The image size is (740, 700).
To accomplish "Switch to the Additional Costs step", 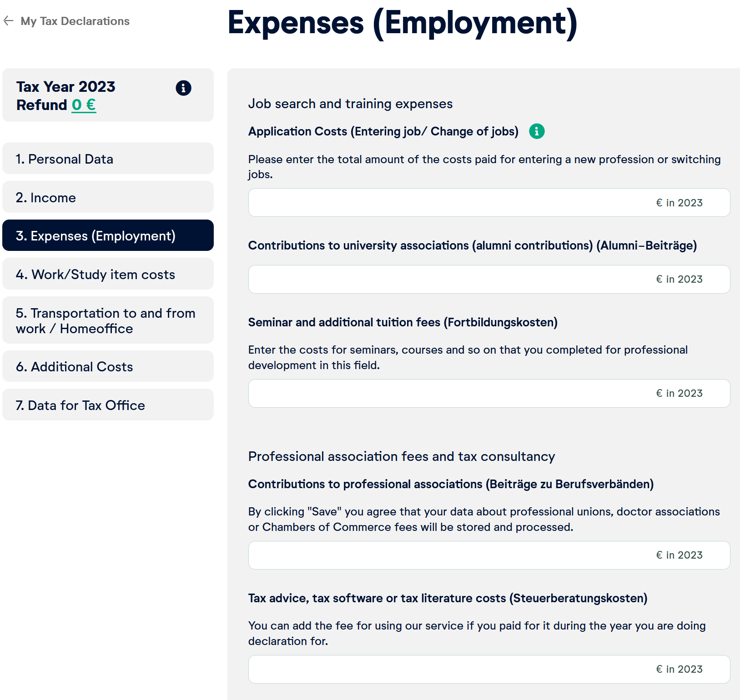I will pyautogui.click(x=108, y=366).
